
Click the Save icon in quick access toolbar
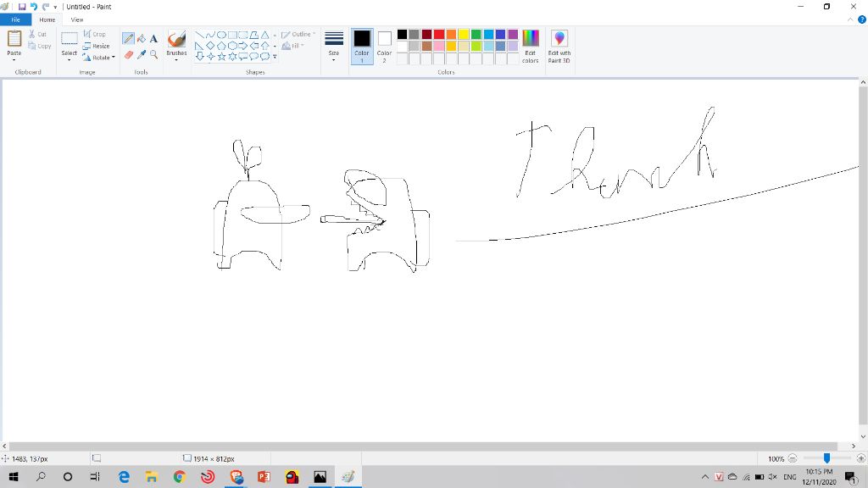coord(22,7)
